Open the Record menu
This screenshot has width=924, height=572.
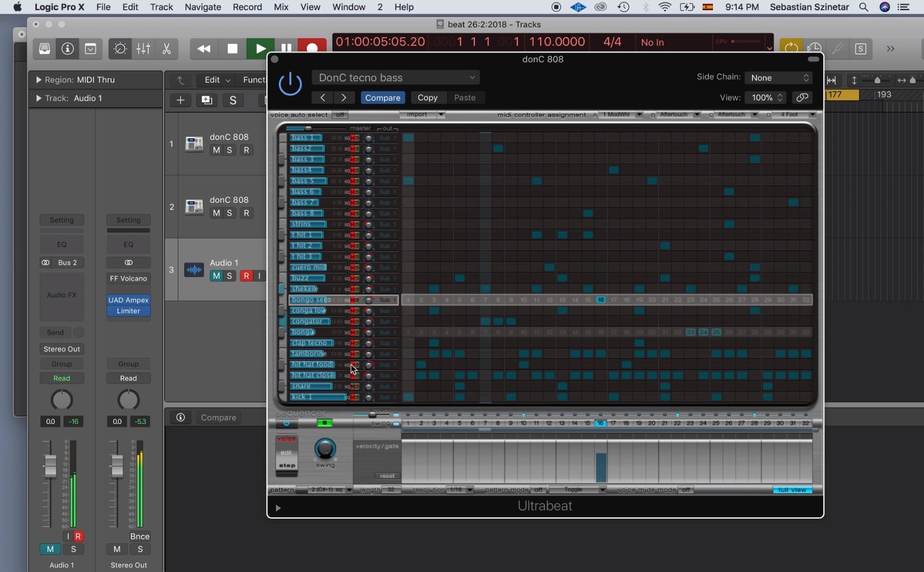(x=247, y=7)
